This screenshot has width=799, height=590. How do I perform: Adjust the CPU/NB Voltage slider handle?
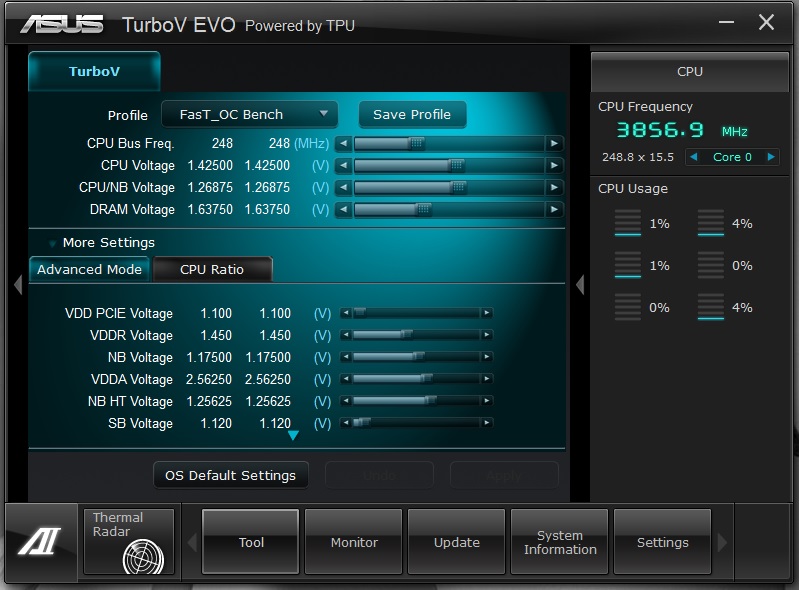(459, 187)
